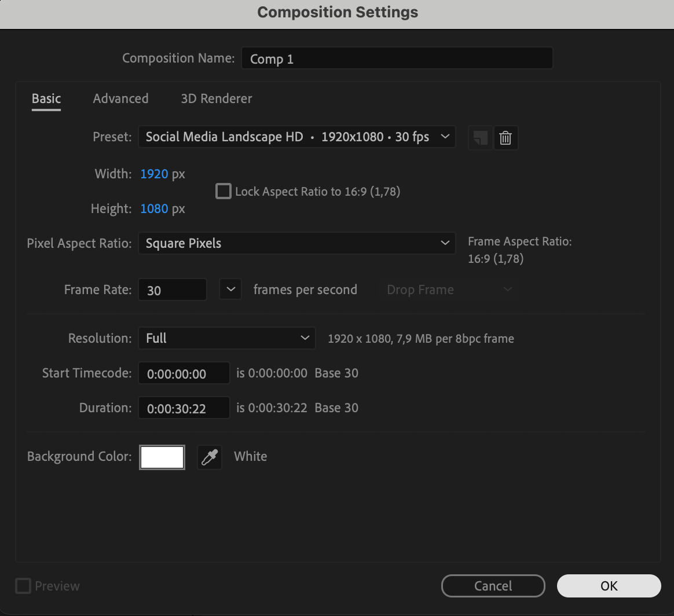
Task: Switch to the Advanced tab
Action: coord(120,98)
